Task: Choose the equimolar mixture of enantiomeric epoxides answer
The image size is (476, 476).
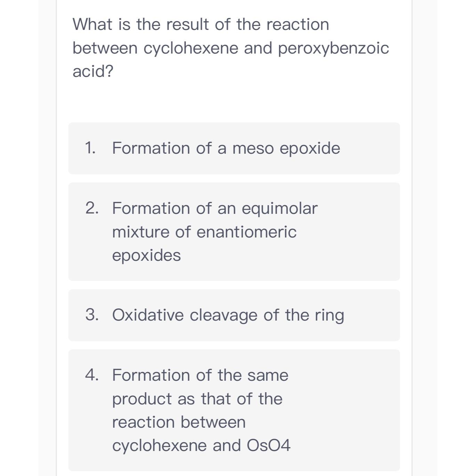Action: pos(234,232)
